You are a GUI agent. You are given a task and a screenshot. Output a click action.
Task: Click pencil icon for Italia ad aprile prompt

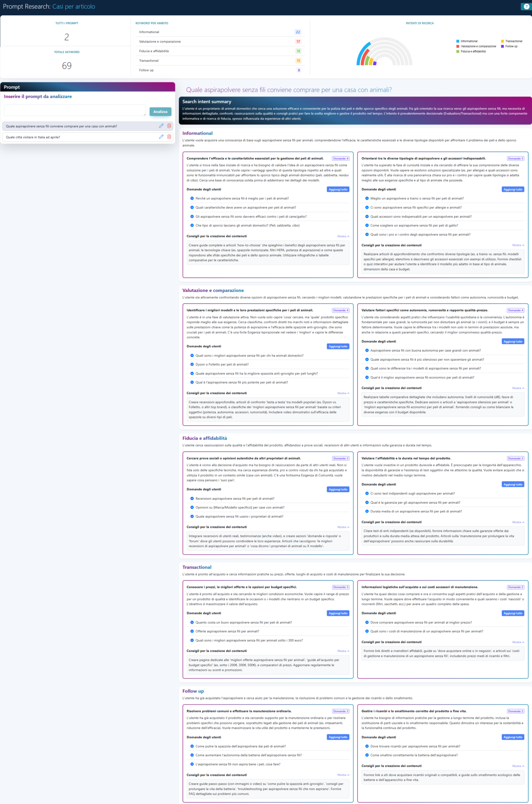click(161, 137)
